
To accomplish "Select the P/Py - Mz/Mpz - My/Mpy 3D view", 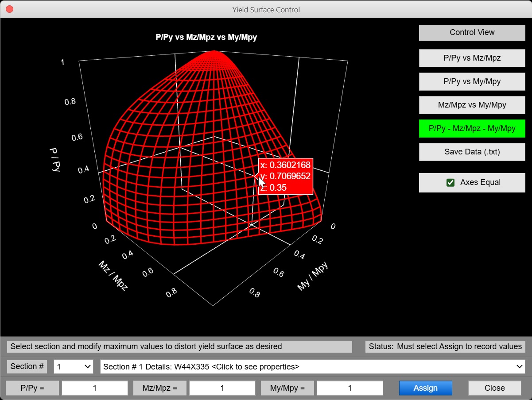I will (472, 128).
